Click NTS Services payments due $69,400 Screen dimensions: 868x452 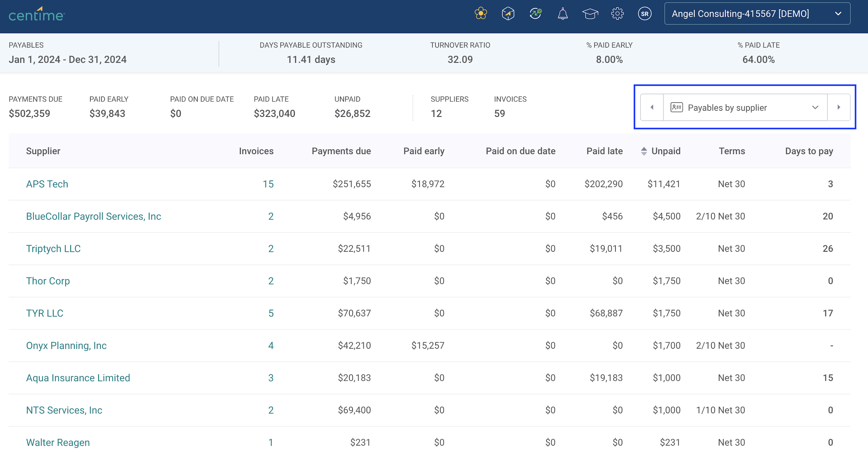click(x=354, y=410)
